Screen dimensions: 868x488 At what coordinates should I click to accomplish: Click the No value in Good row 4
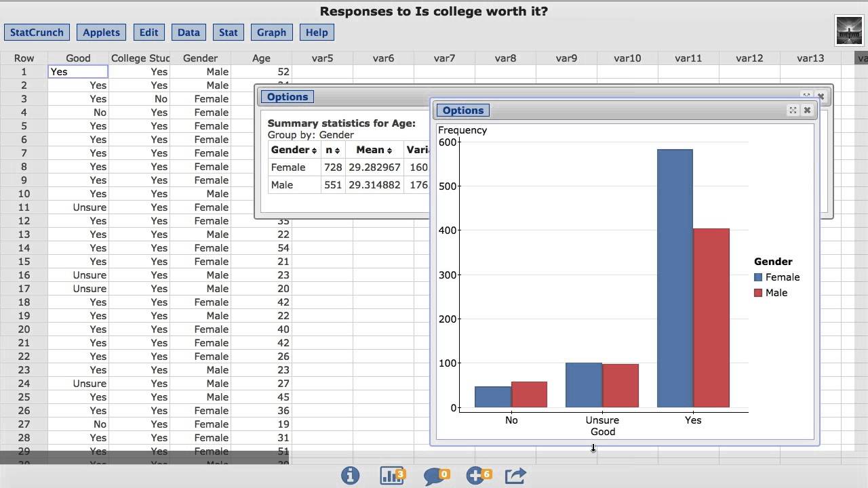pyautogui.click(x=100, y=113)
